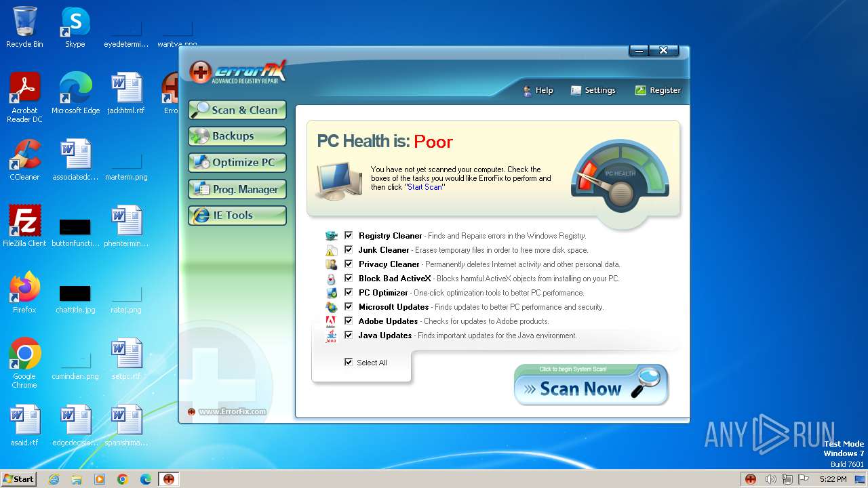Select the Recycle Bin desktop icon
This screenshot has height=488, width=868.
24,27
